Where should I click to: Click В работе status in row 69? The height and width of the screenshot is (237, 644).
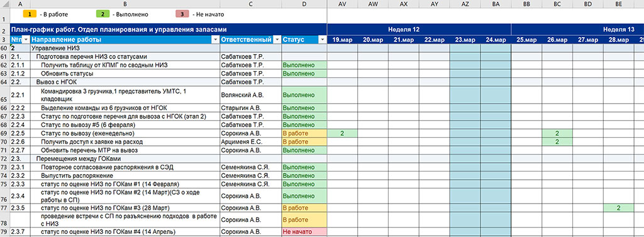pos(304,133)
